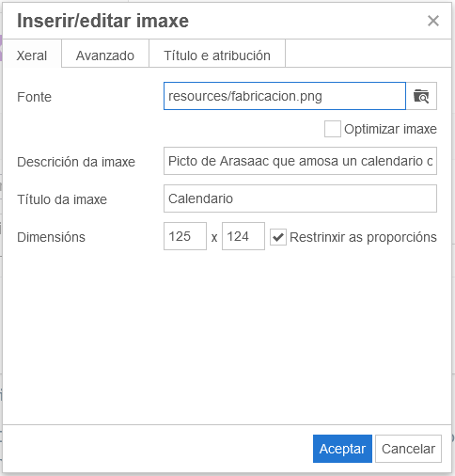Close the Inserir/editar imaxe dialog
The image size is (455, 476).
click(x=433, y=21)
